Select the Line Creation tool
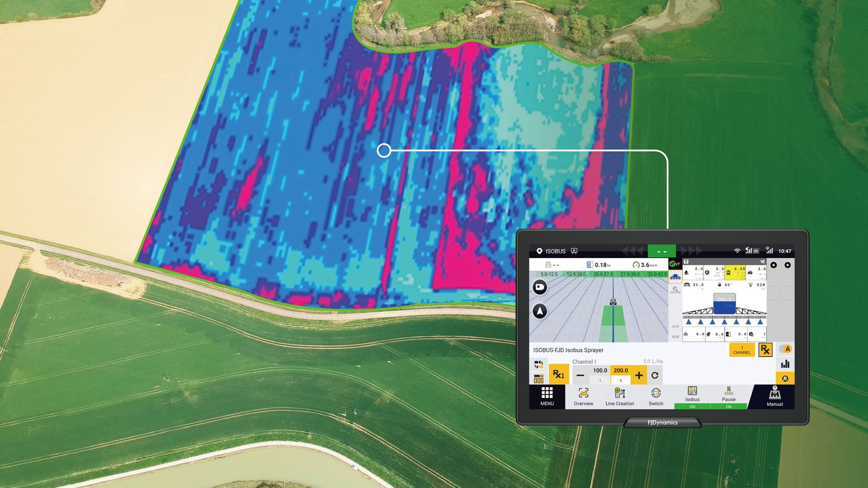The image size is (868, 488). 619,396
